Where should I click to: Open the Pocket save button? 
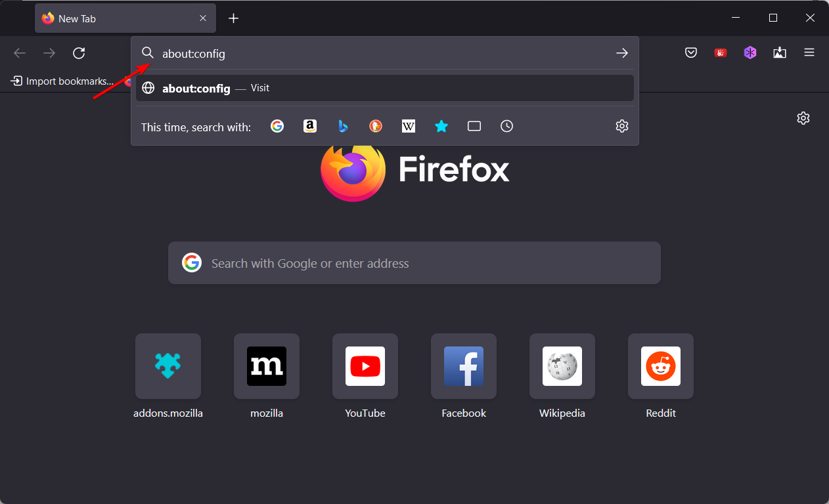(x=691, y=53)
